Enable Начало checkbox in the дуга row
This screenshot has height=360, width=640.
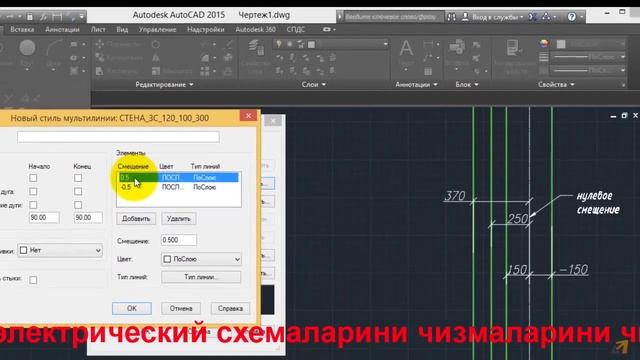point(33,191)
